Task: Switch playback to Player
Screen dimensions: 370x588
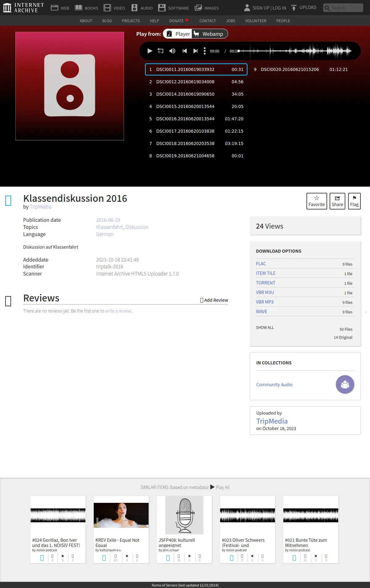Action: [178, 34]
